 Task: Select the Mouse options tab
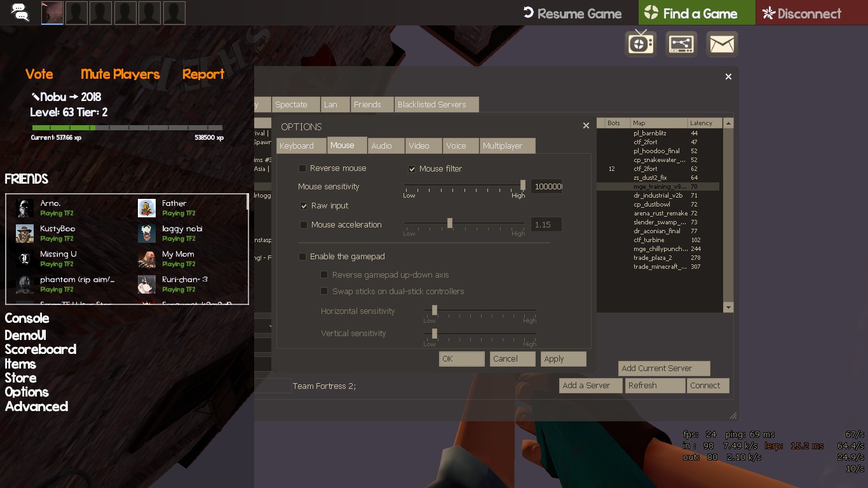(x=347, y=146)
